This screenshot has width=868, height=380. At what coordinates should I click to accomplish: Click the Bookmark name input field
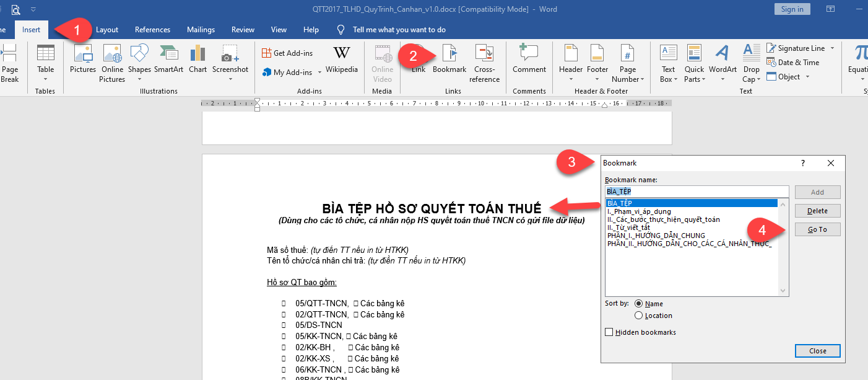point(697,192)
